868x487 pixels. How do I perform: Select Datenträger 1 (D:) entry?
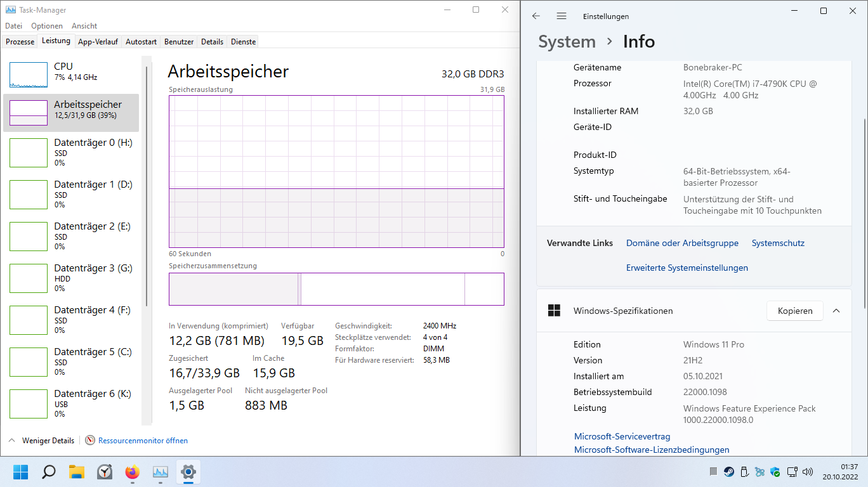click(71, 194)
